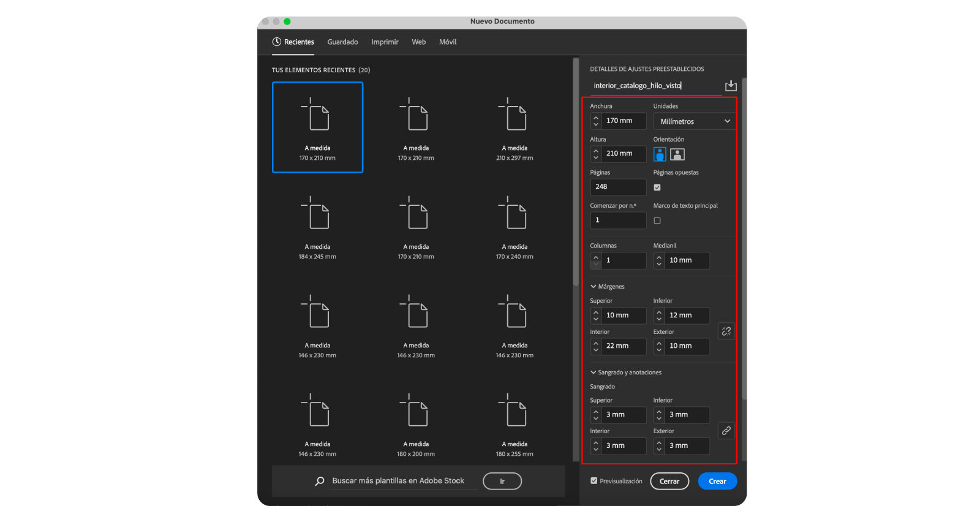Disable the Páginas opuestas checkbox
Image resolution: width=980 pixels, height=522 pixels.
click(x=657, y=187)
